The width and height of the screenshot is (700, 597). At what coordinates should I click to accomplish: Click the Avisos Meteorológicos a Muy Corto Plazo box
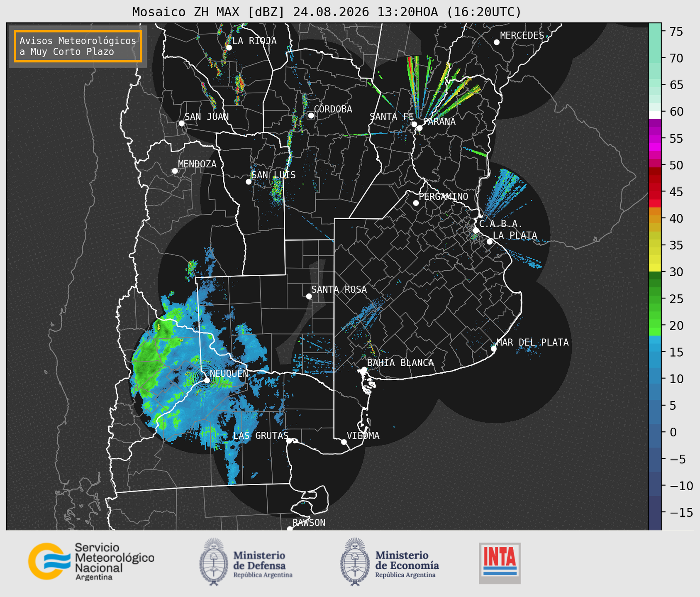(x=78, y=46)
